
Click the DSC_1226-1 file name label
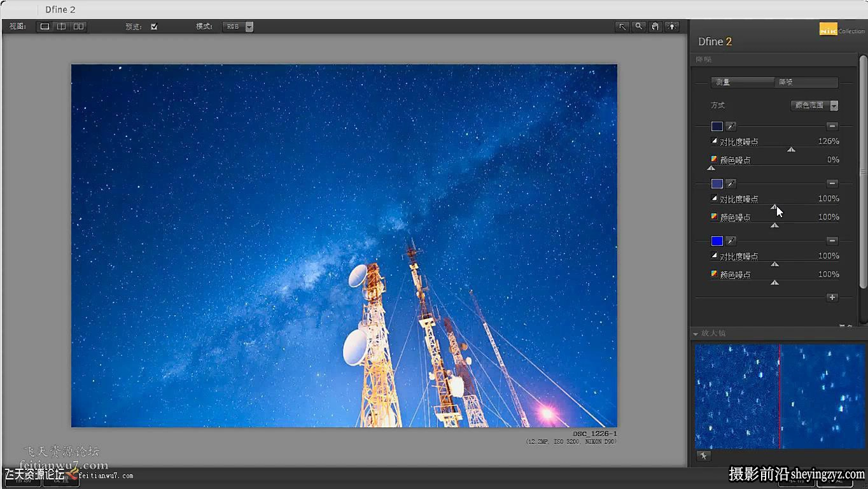pos(595,434)
